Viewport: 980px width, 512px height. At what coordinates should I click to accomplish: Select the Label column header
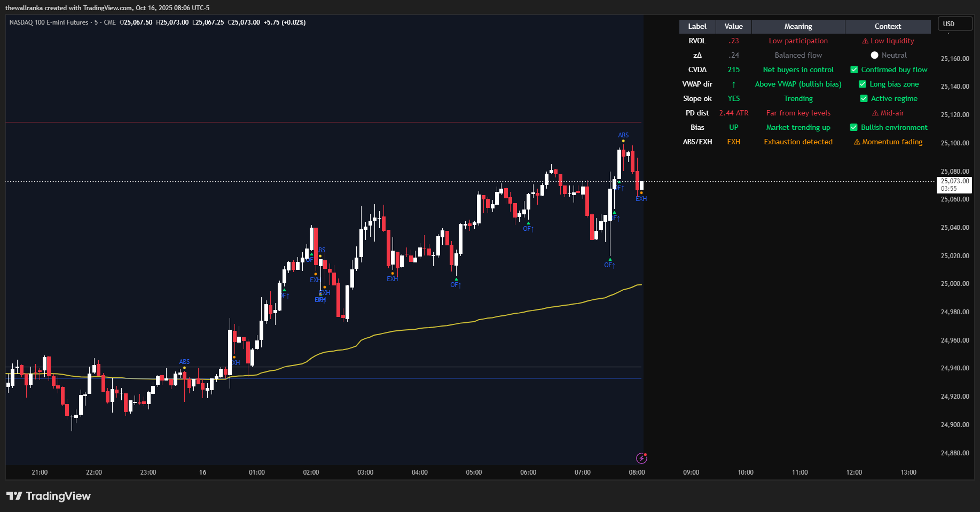tap(697, 27)
